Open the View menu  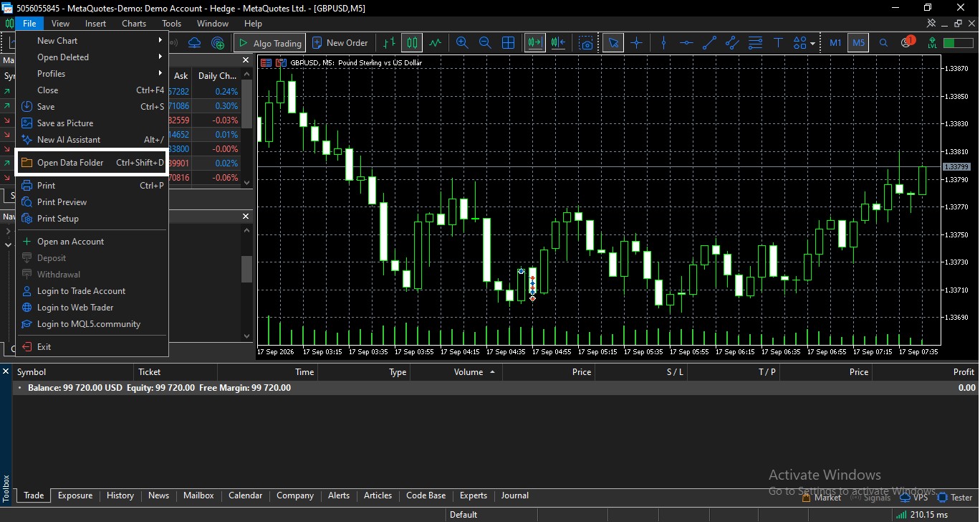click(61, 24)
